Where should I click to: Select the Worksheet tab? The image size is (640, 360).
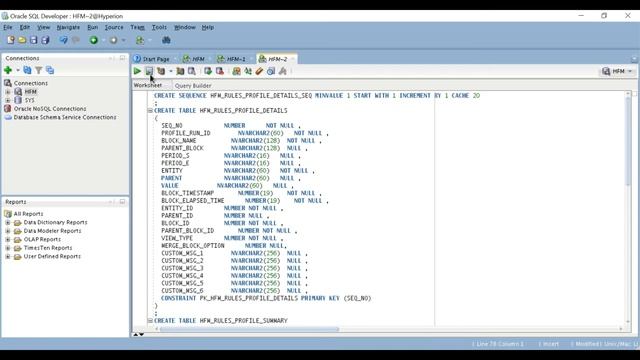click(x=148, y=85)
